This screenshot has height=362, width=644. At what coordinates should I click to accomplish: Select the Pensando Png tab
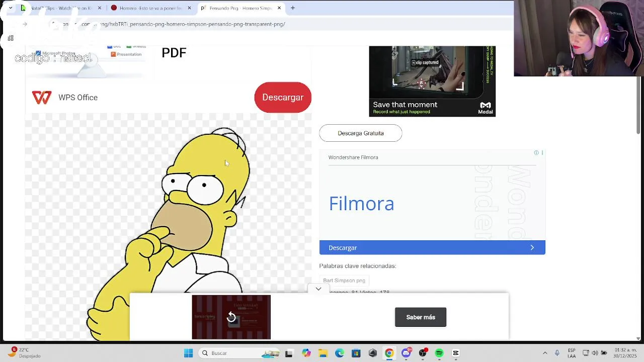(240, 8)
